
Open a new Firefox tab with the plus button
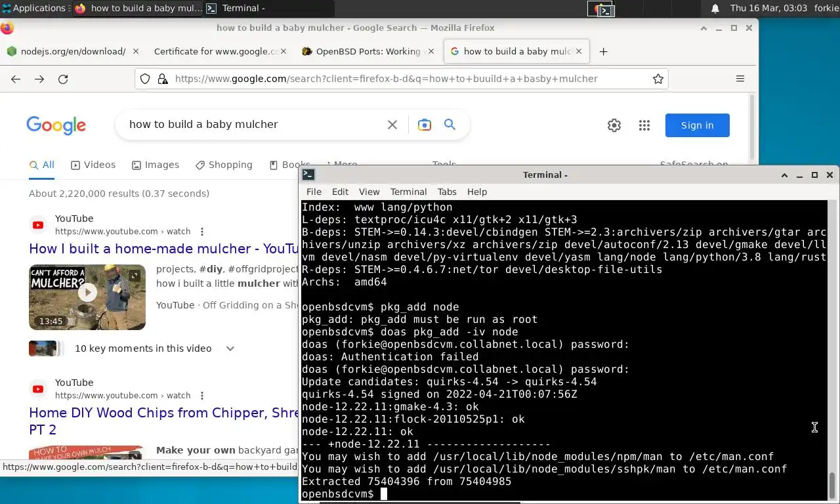coord(604,51)
